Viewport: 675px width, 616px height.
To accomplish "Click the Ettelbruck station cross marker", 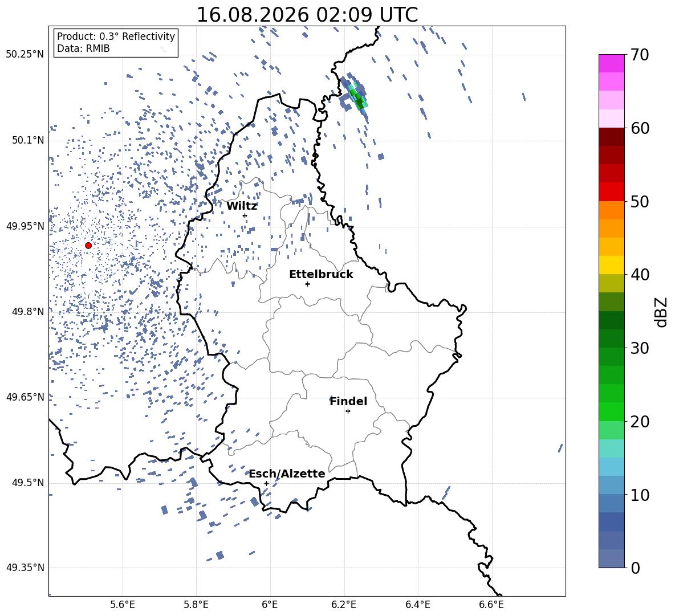I will tap(307, 284).
